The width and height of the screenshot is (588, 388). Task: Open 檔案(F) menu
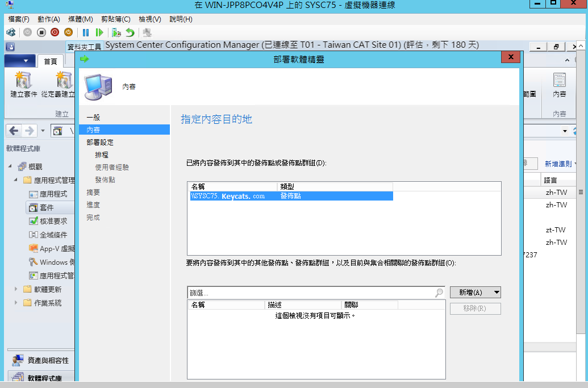[19, 19]
